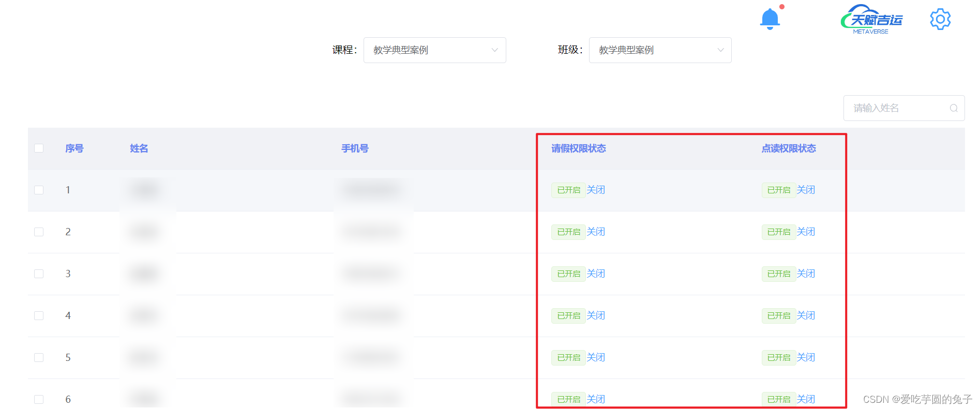This screenshot has width=980, height=409.
Task: Click the 天赋吉运 Metaverse logo
Action: point(871,20)
